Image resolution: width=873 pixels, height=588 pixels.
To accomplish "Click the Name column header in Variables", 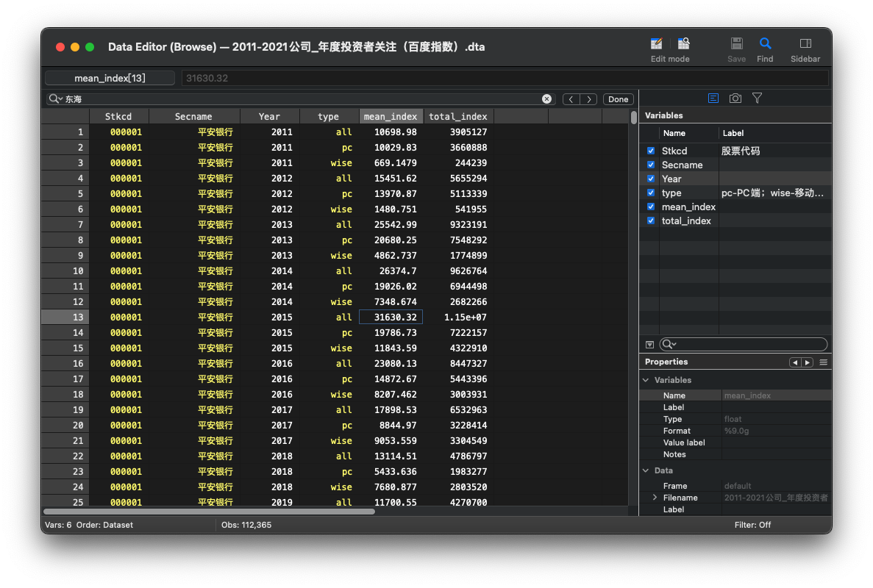I will 688,133.
